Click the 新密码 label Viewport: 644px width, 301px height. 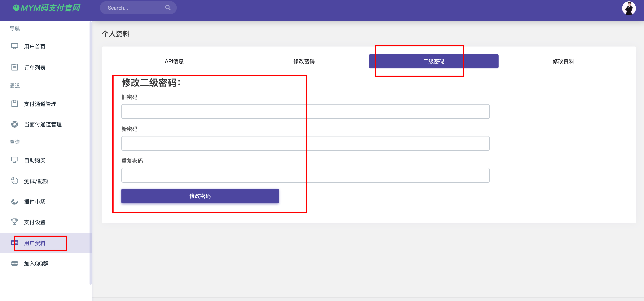129,129
